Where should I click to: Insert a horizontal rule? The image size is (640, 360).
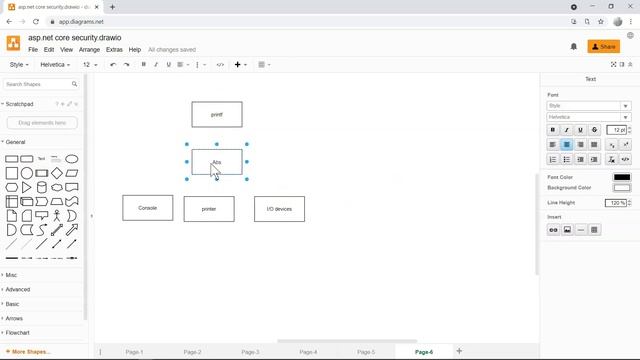click(581, 230)
